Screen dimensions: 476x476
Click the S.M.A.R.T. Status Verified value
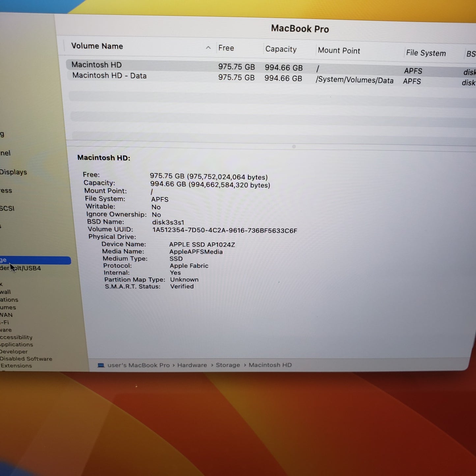click(182, 287)
